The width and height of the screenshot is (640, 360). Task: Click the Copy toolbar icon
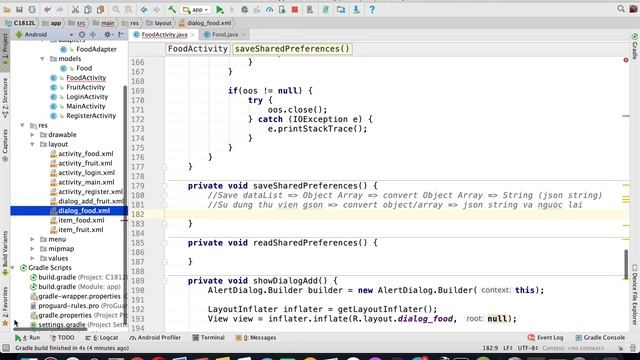click(88, 9)
